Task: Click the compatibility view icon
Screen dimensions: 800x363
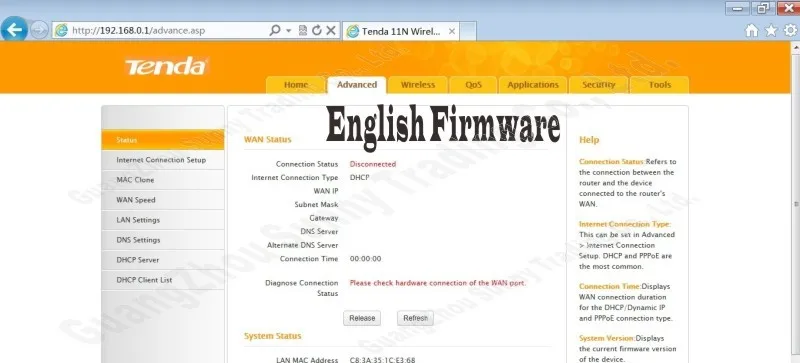Action: [303, 31]
